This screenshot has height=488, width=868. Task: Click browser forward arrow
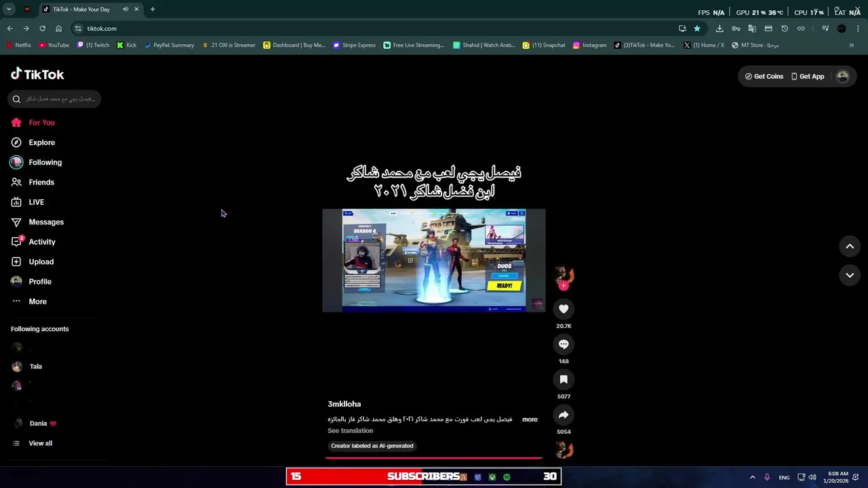[26, 28]
